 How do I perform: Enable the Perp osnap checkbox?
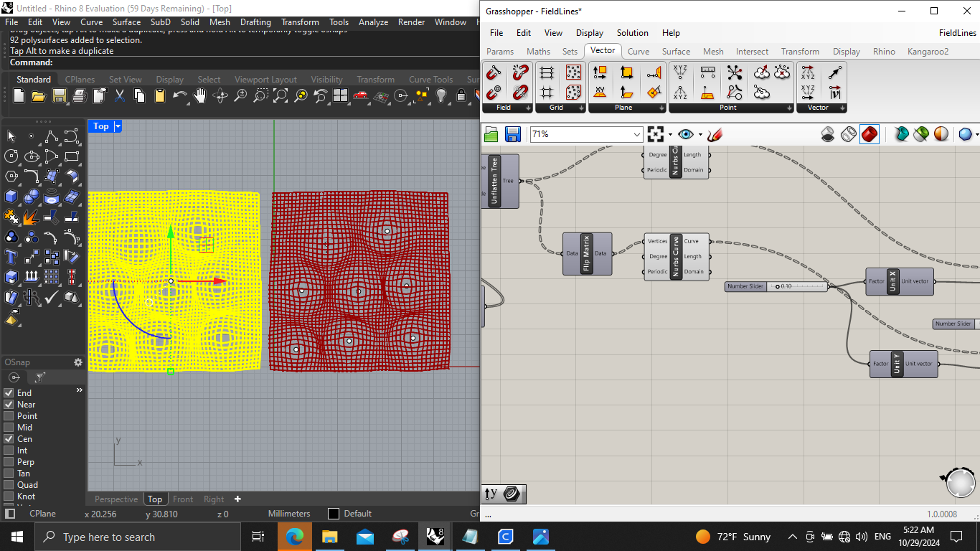coord(9,462)
